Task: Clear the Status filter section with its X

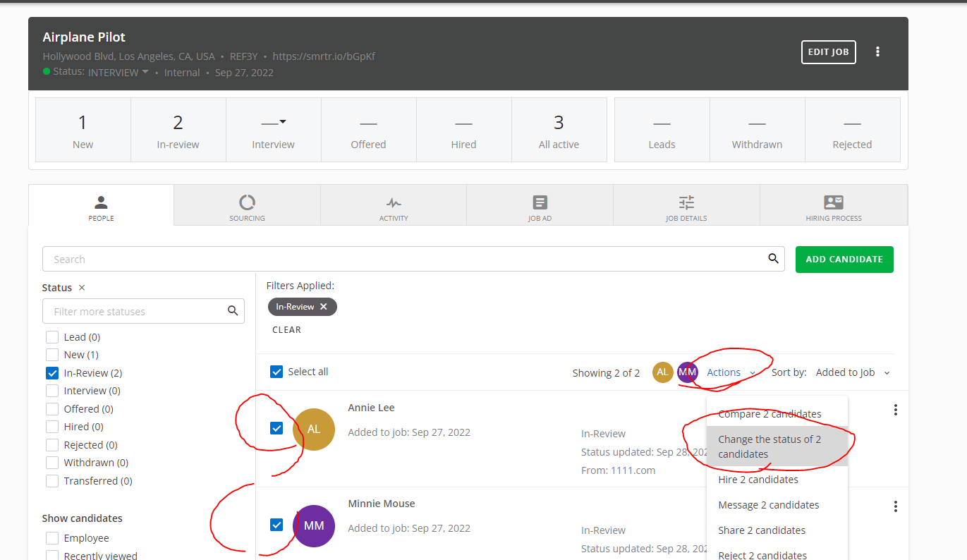Action: [82, 288]
